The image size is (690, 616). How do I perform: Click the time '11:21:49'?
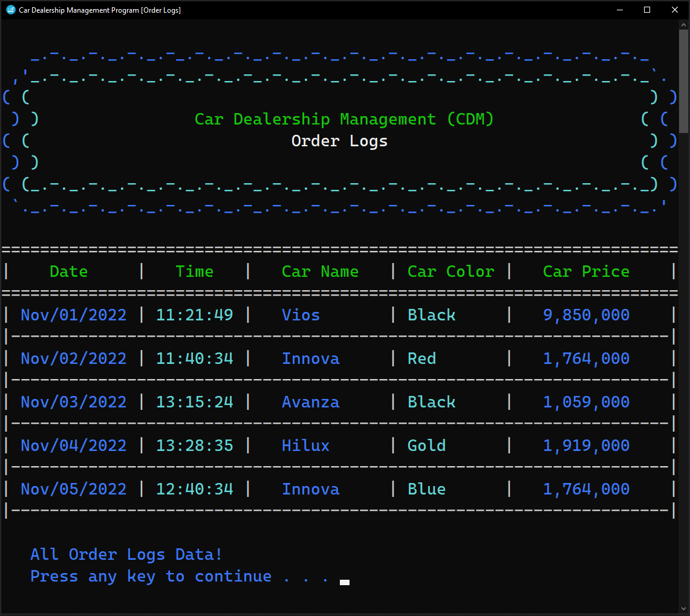click(x=195, y=315)
